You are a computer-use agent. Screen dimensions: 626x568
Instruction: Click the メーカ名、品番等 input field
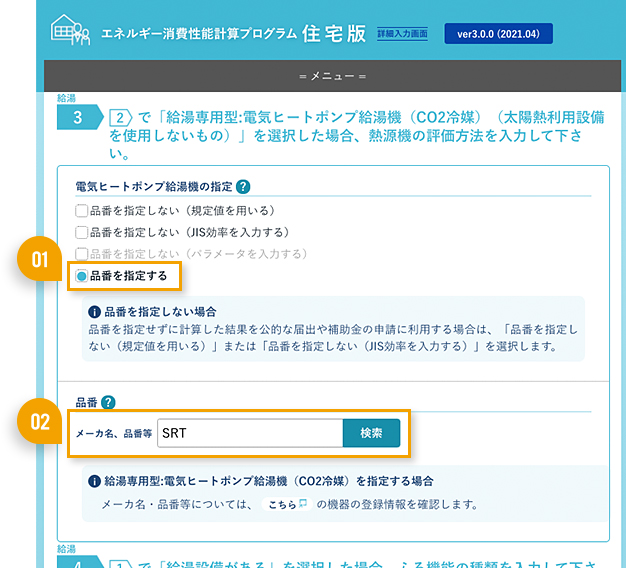(x=250, y=433)
